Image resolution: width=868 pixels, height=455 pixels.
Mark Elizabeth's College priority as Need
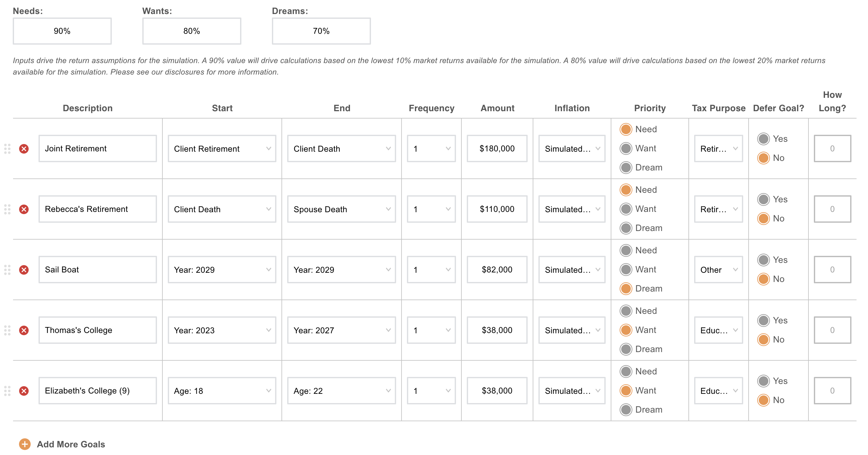coord(626,371)
